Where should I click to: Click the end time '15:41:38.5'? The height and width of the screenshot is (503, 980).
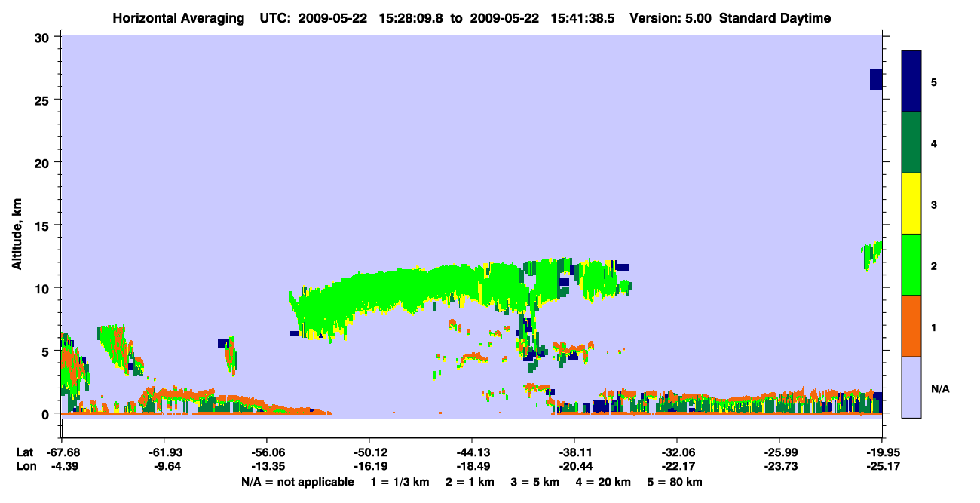click(x=583, y=19)
